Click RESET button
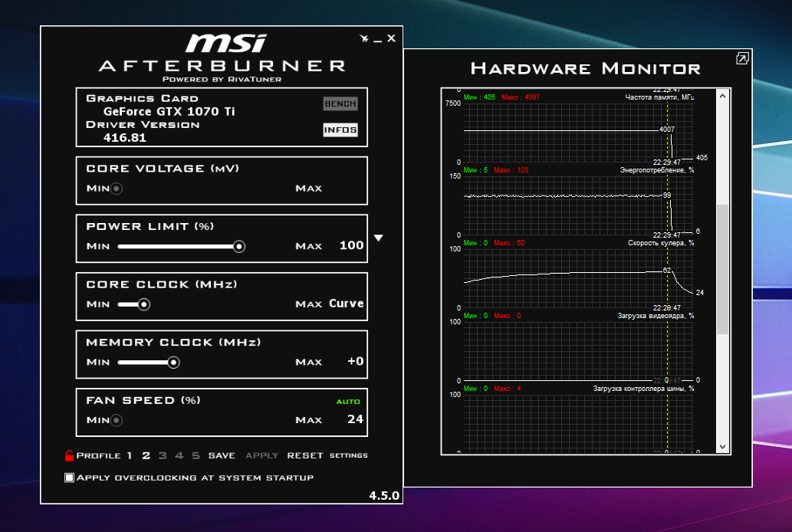 [x=305, y=455]
